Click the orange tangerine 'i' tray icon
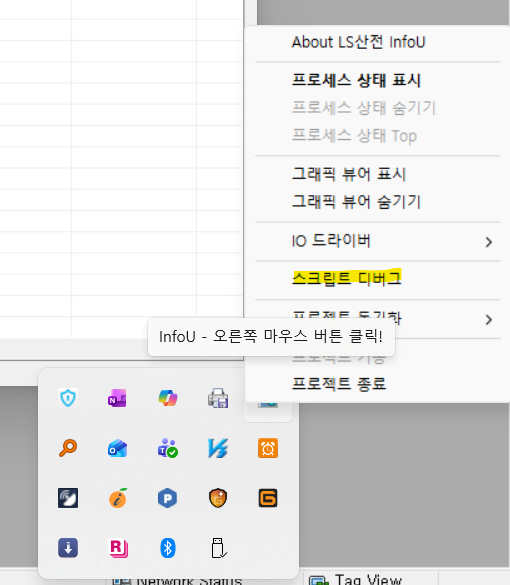The height and width of the screenshot is (585, 510). pos(118,498)
